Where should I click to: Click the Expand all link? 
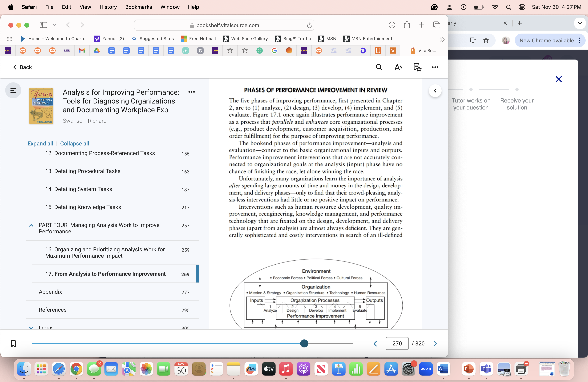click(40, 143)
